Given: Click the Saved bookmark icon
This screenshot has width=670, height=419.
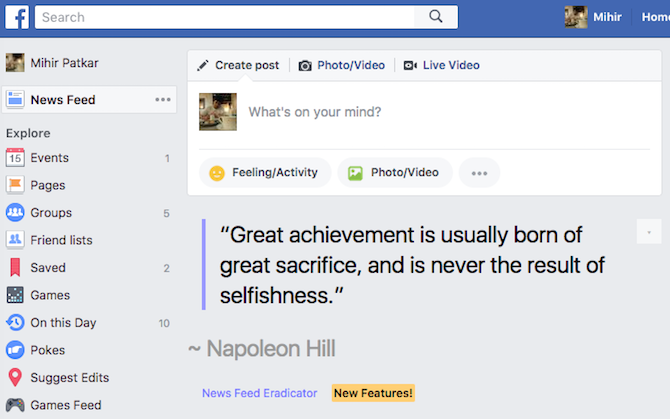Looking at the screenshot, I should [x=15, y=267].
